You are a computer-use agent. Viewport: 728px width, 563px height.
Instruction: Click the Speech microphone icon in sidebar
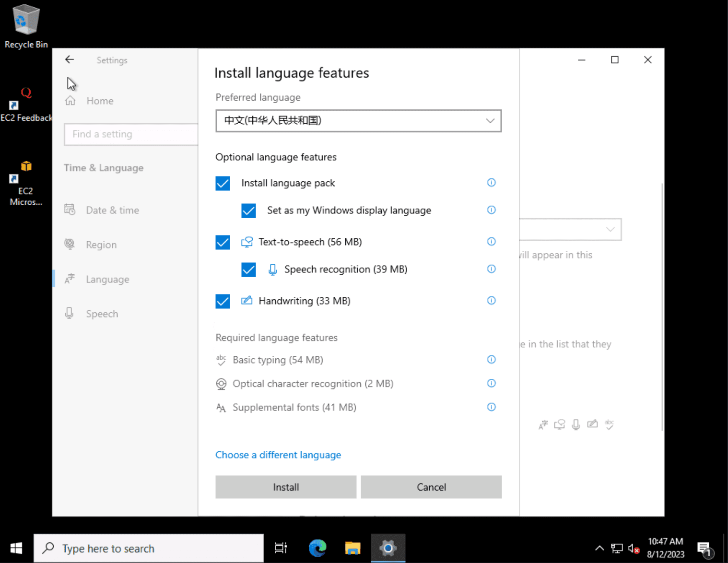[70, 313]
